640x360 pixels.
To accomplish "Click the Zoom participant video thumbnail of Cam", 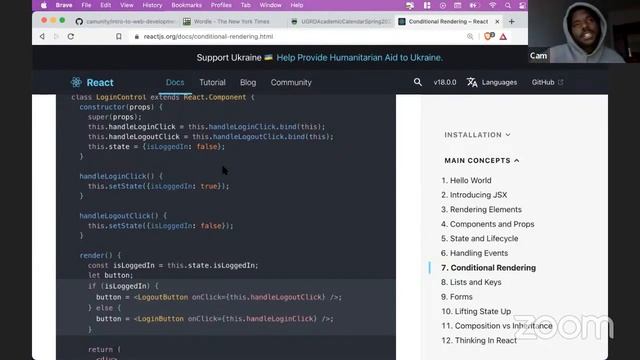I will click(x=584, y=31).
